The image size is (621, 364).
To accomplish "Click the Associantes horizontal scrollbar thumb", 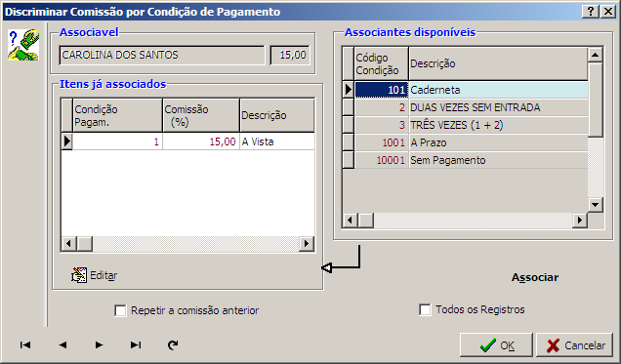I will (365, 220).
